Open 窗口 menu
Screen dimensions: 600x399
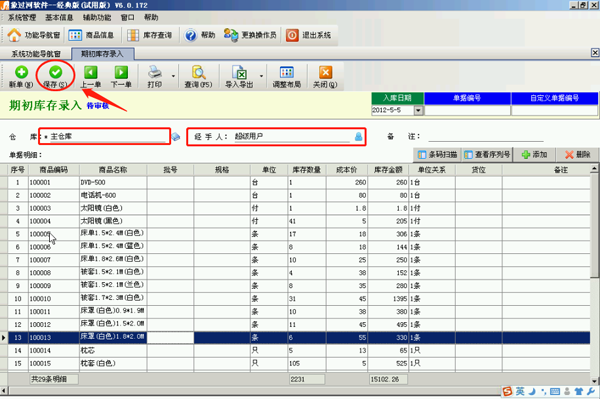(x=127, y=18)
